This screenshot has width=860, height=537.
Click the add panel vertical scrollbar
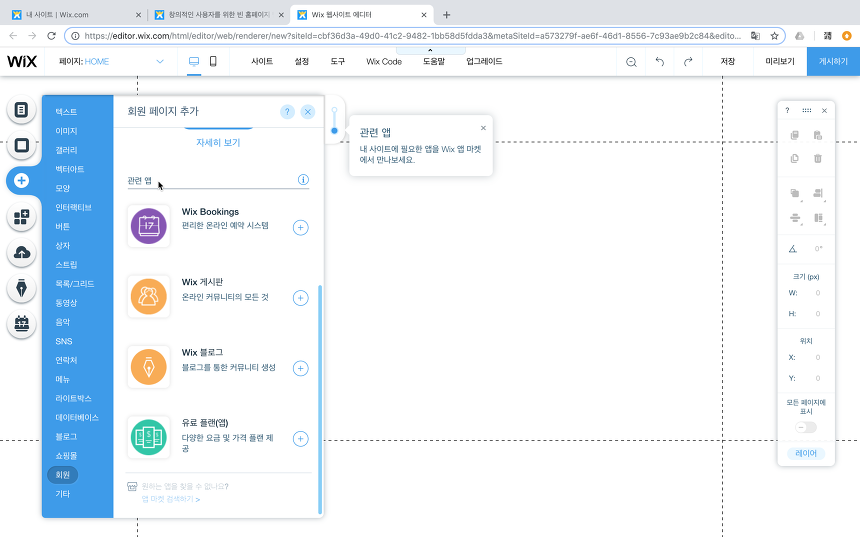[320, 399]
